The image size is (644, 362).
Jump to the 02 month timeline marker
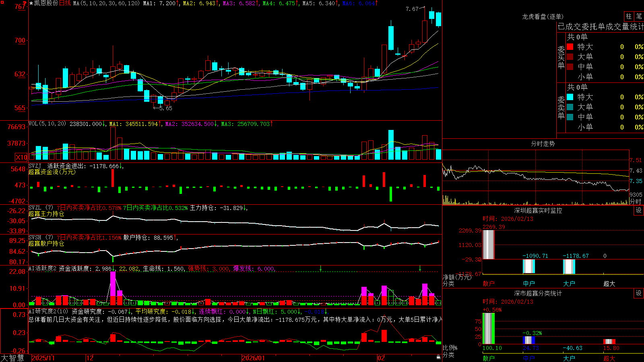coord(381,358)
